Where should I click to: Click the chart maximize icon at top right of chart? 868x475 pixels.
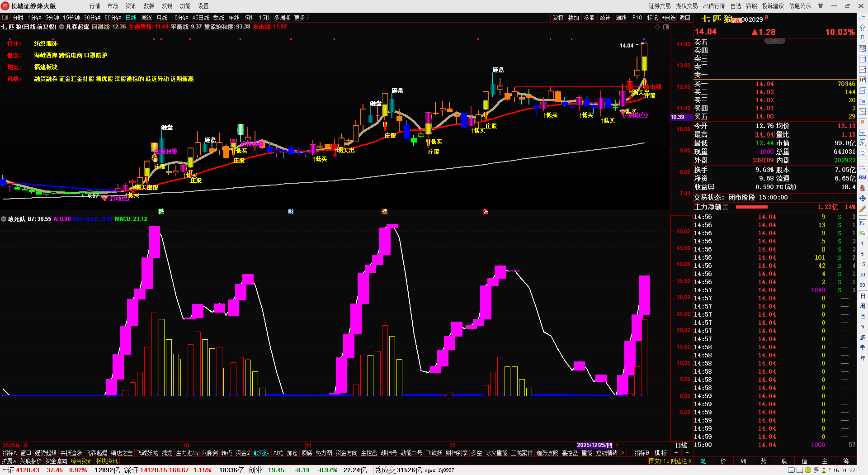[x=666, y=27]
